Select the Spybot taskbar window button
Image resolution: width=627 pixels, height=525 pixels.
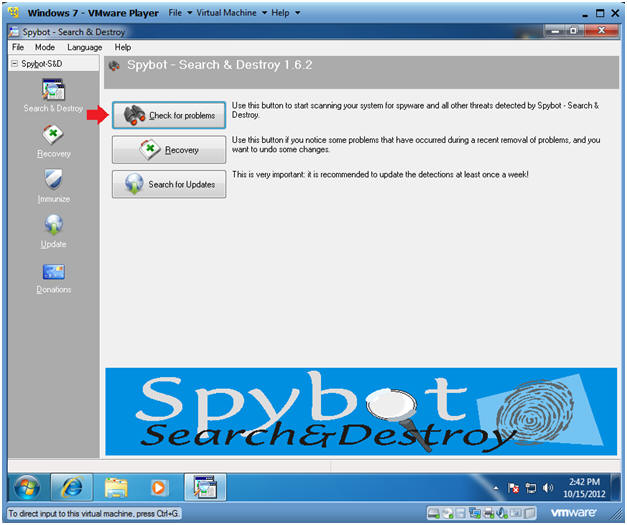(205, 487)
